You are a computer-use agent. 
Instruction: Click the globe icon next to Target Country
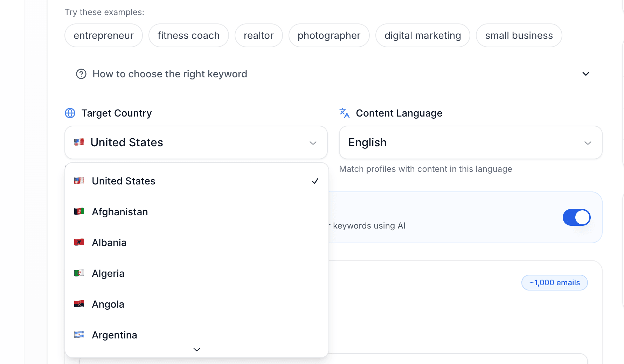[x=70, y=113]
